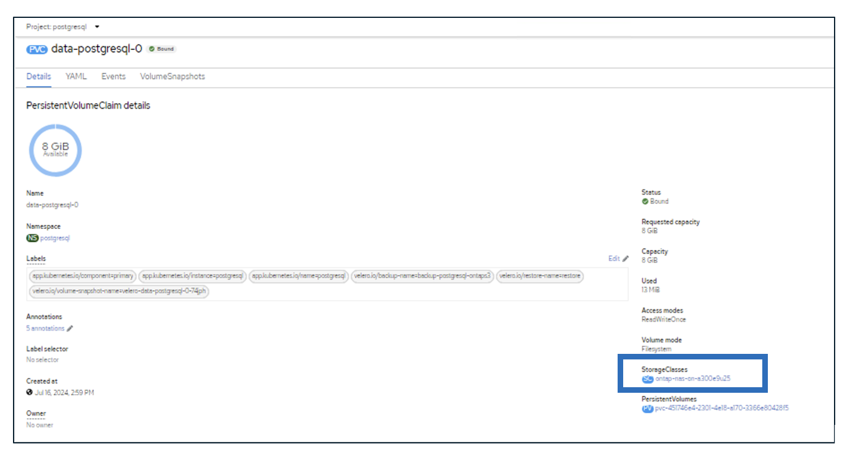Click the globe icon beside creation date

click(29, 392)
